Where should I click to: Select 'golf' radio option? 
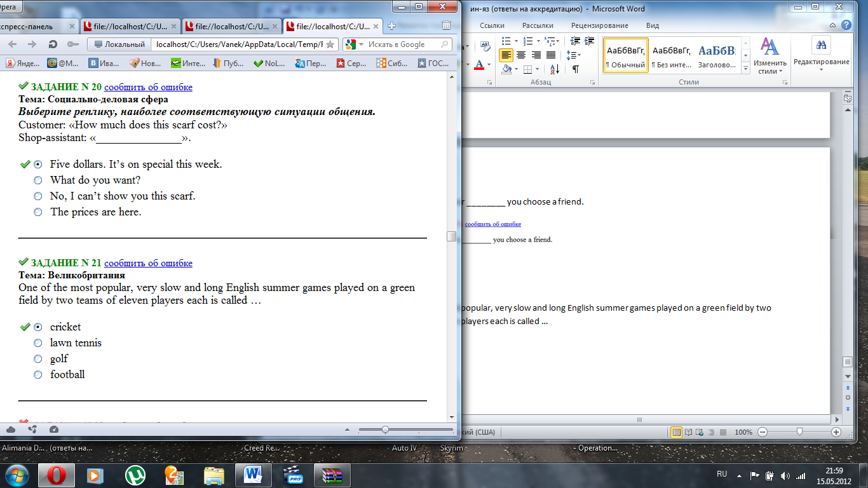38,359
